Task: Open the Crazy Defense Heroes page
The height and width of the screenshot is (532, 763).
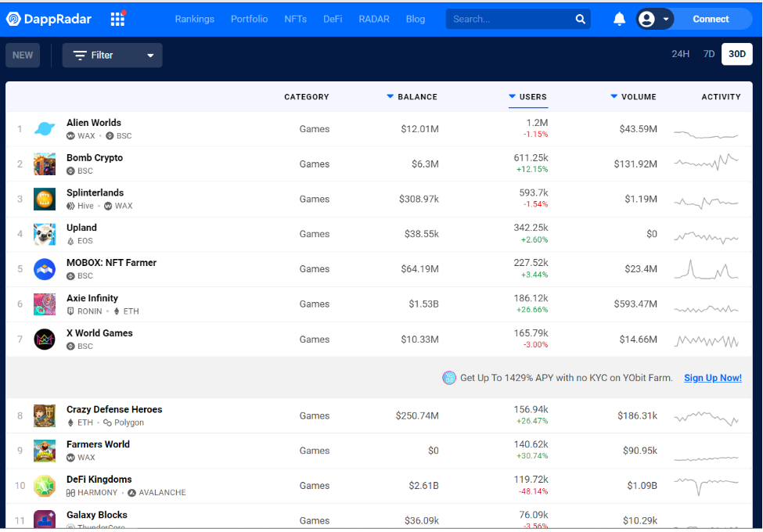Action: click(114, 409)
